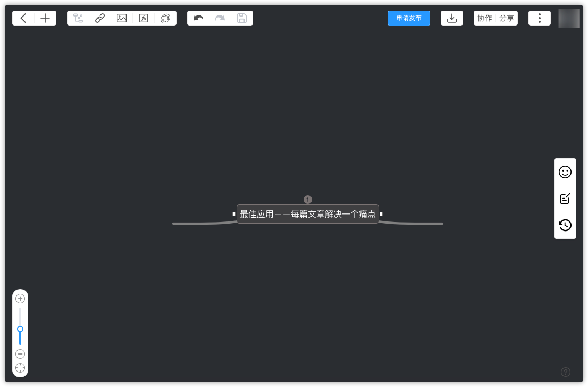Undo the last action

tap(198, 18)
